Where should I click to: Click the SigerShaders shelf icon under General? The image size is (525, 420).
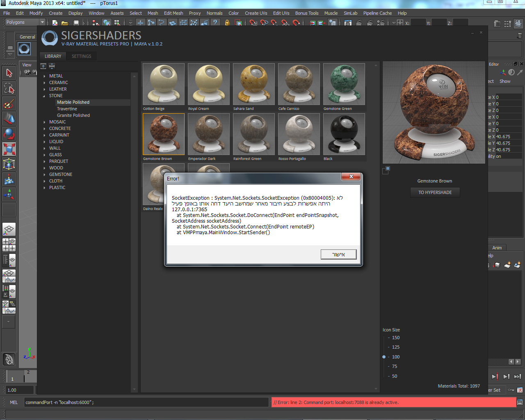[24, 49]
